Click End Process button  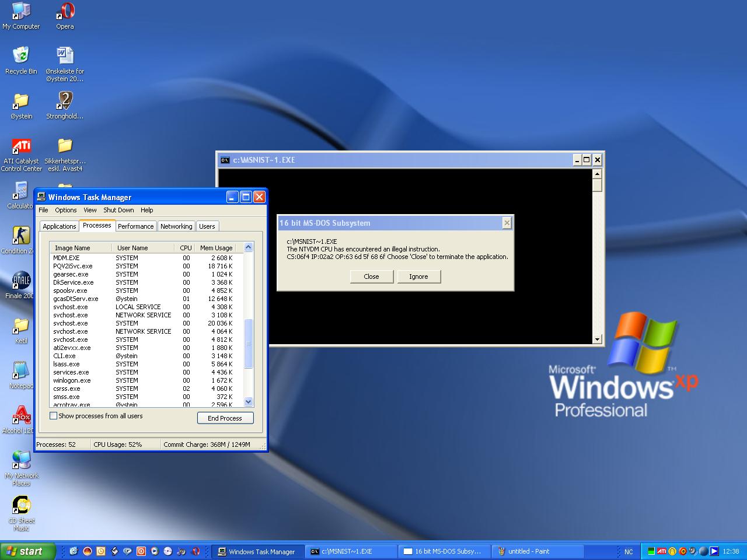[225, 418]
